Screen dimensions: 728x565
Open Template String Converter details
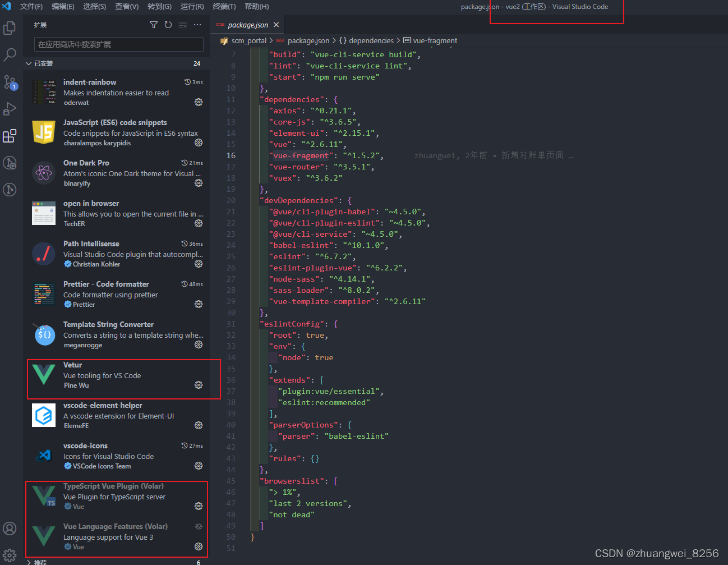(x=117, y=334)
